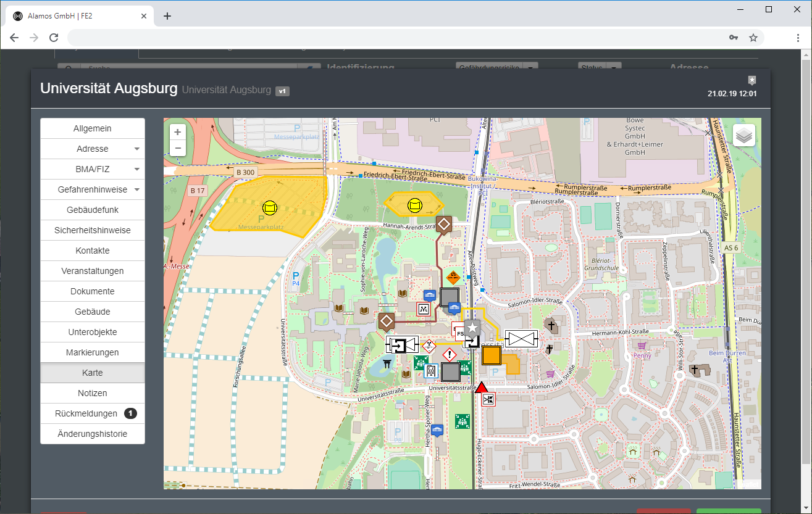Click the v1 version badge
812x514 pixels.
(282, 91)
